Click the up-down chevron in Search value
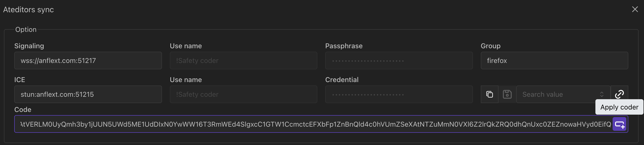The width and height of the screenshot is (644, 145). [x=602, y=94]
